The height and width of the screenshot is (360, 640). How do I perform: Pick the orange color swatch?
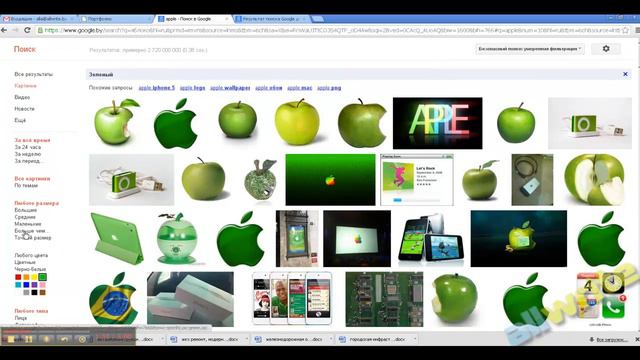click(x=26, y=277)
